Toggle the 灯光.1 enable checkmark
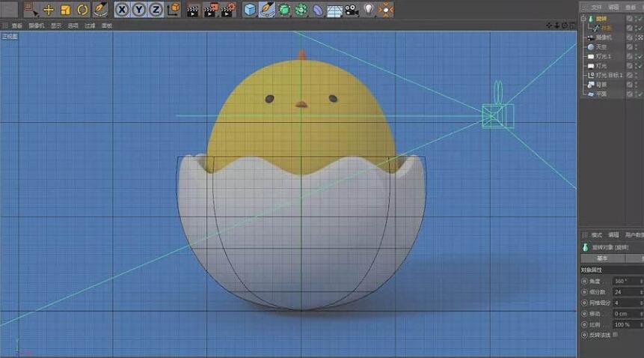This screenshot has width=644, height=358. (641, 57)
